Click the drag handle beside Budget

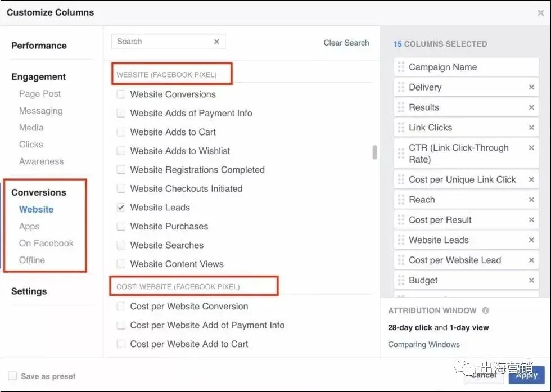pyautogui.click(x=401, y=280)
